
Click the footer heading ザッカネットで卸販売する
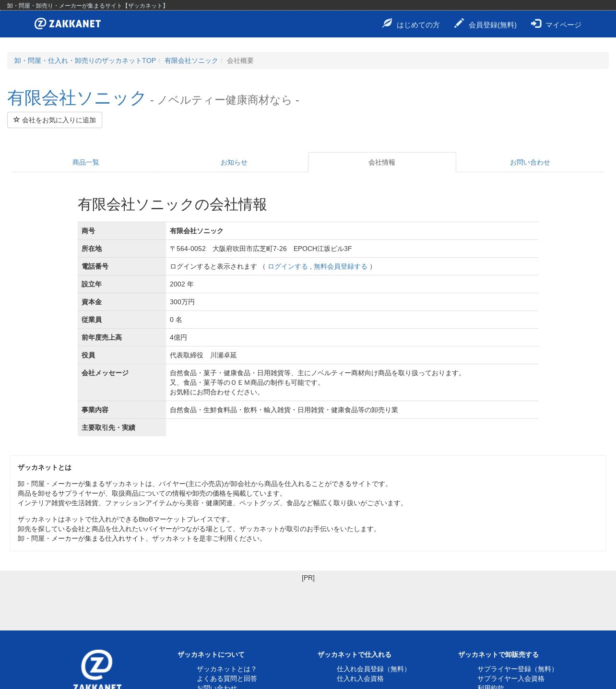pyautogui.click(x=498, y=654)
